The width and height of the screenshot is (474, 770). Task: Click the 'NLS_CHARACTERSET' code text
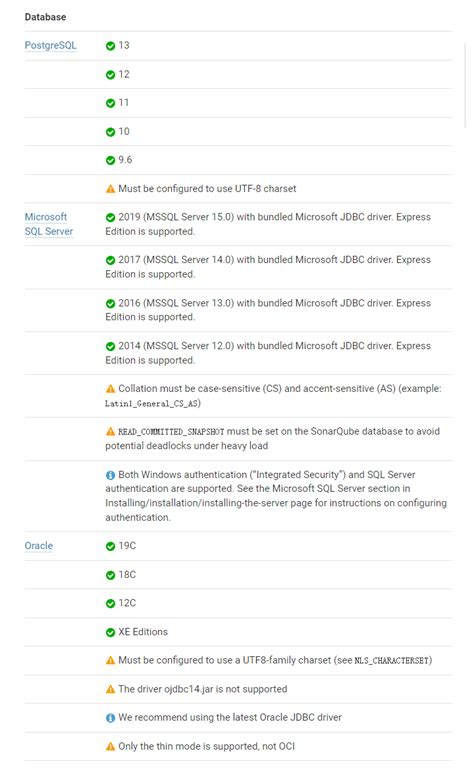tap(391, 660)
